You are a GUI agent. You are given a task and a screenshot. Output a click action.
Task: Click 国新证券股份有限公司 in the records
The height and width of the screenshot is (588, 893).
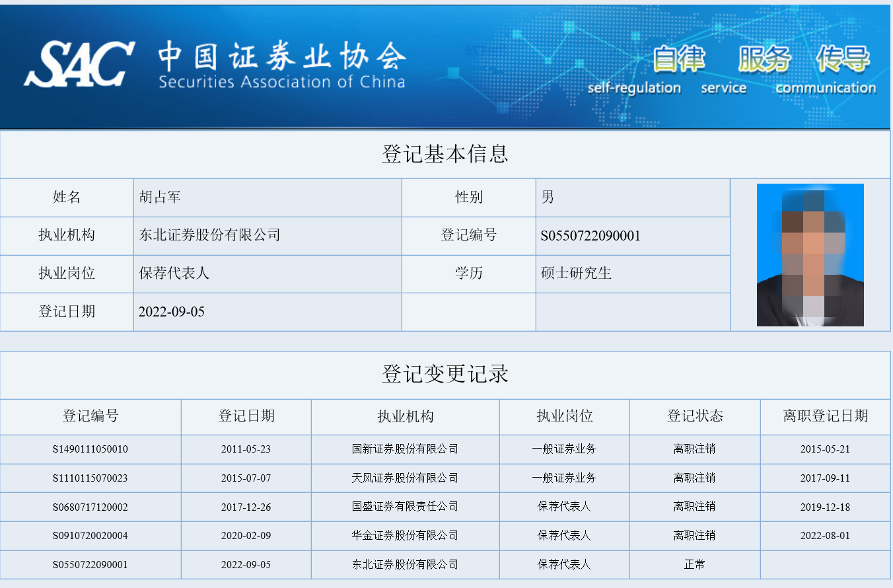tap(406, 449)
